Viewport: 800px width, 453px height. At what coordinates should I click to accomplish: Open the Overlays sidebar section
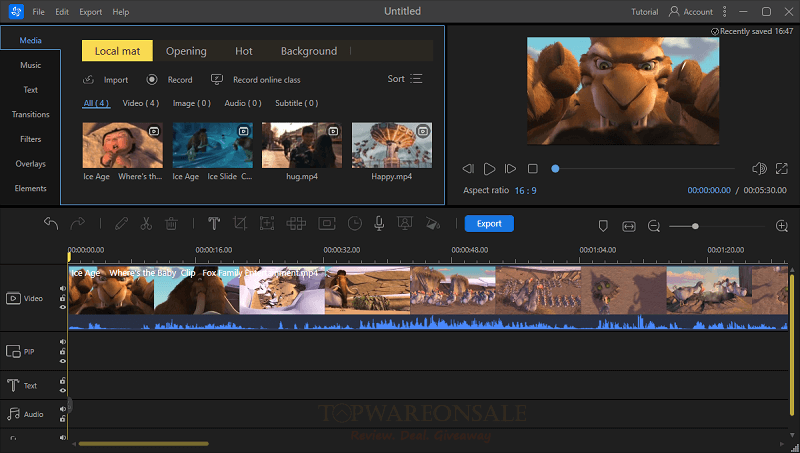coord(31,164)
